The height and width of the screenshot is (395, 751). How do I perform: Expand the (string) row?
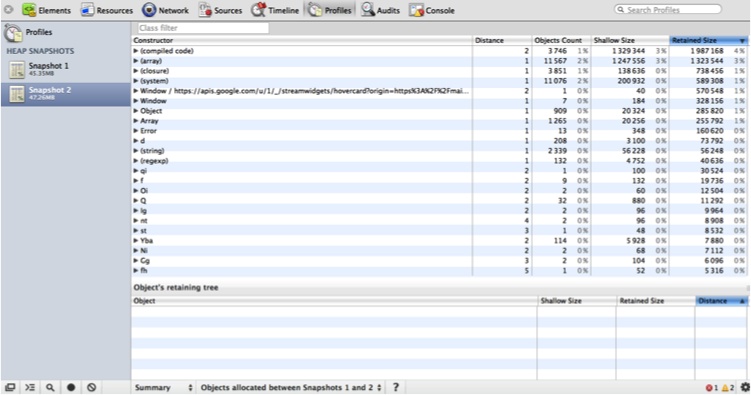[x=136, y=151]
